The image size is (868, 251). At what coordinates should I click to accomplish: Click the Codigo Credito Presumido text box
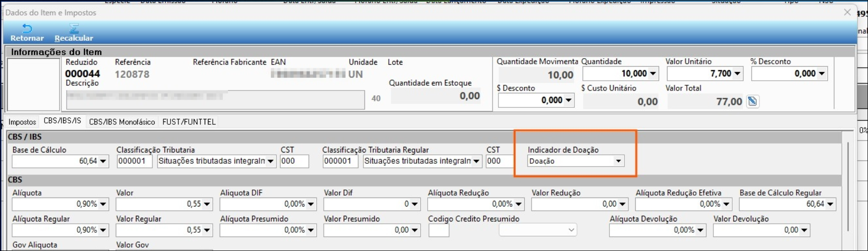(x=438, y=230)
